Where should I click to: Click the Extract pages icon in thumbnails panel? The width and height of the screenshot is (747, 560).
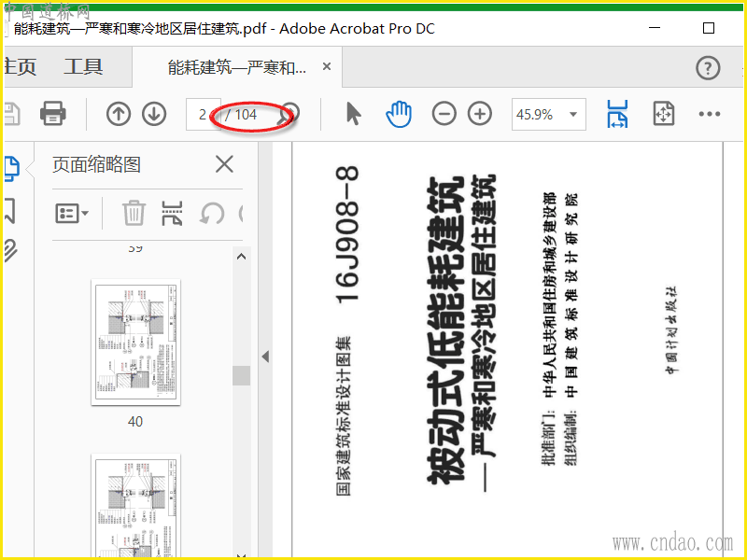point(173,213)
